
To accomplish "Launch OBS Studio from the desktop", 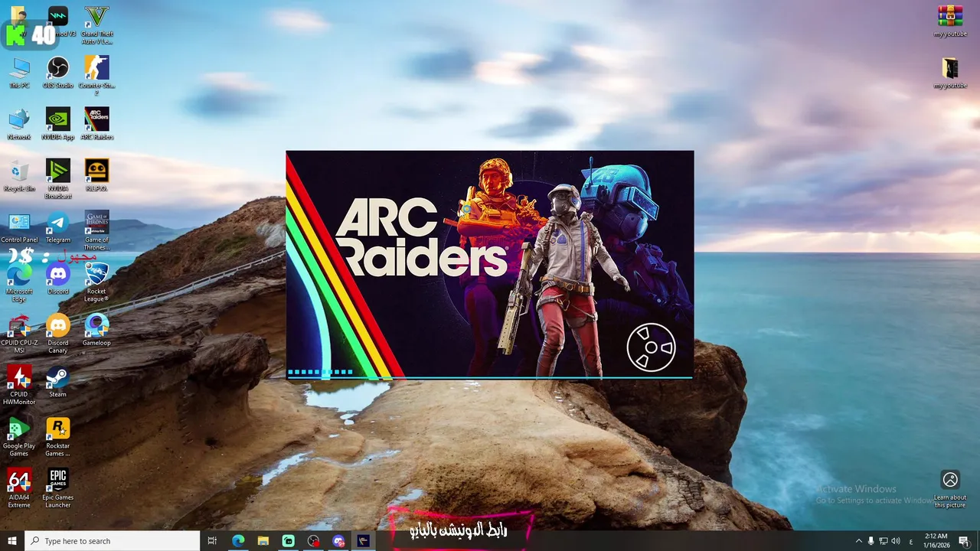I will coord(58,73).
